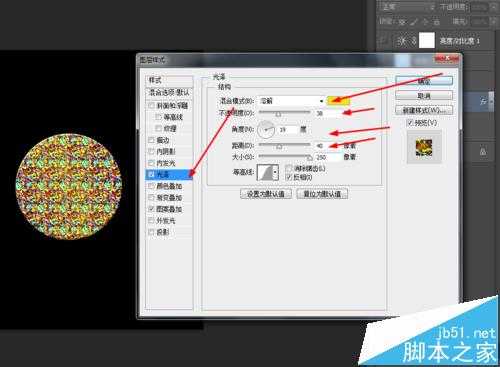Click the 设置为默认值 button
This screenshot has height=367, width=500.
click(x=266, y=194)
